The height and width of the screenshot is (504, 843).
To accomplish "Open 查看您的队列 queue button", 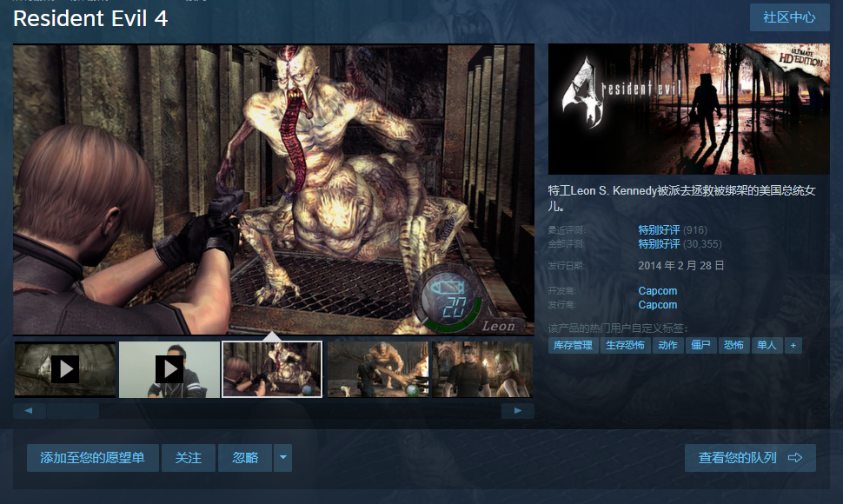I will click(750, 458).
